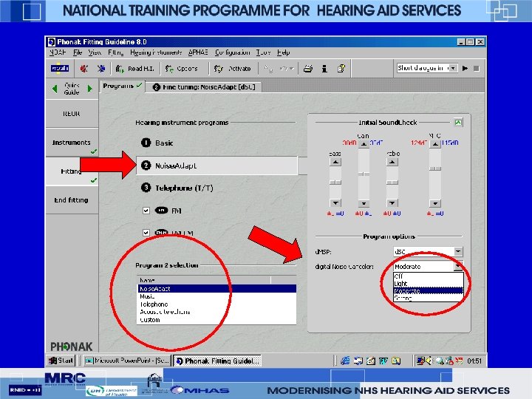
Task: Open the File menu
Action: coord(78,52)
